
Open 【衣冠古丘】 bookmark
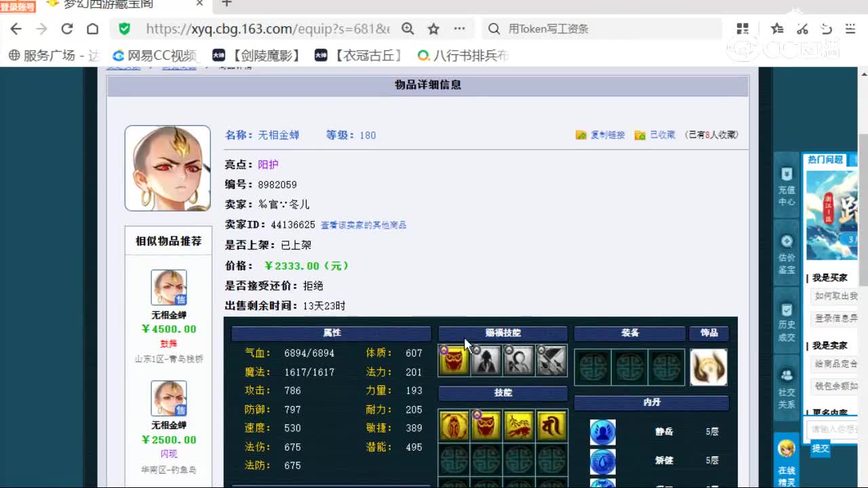point(359,56)
